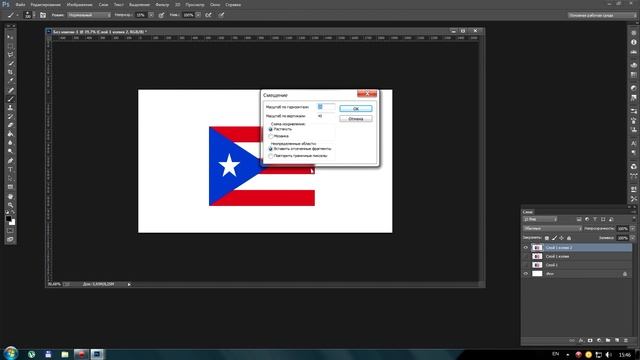
Task: Create new adjustment layer icon
Action: point(599,340)
